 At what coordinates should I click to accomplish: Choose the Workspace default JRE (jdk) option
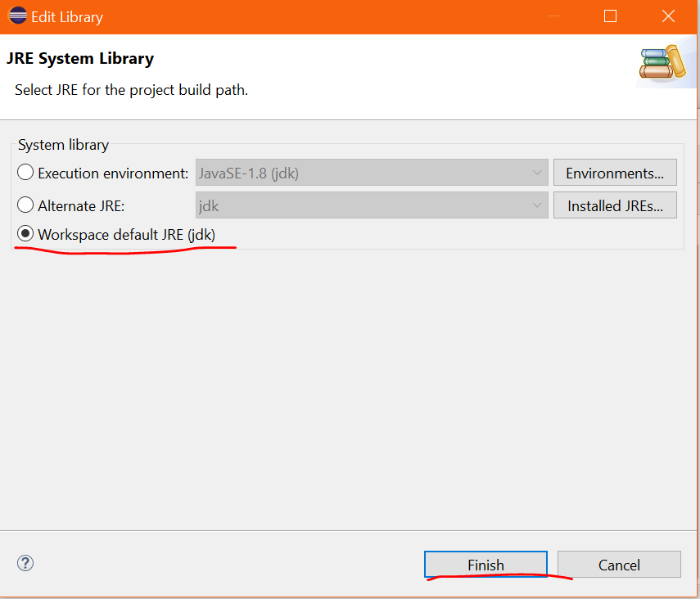pos(25,234)
